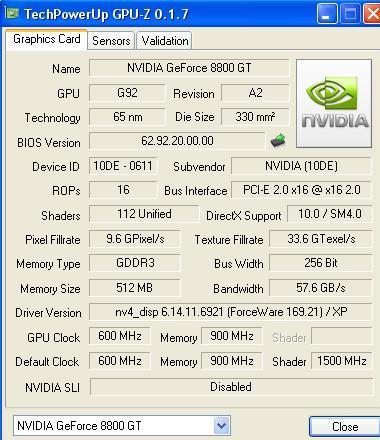Viewport: 380px width, 440px height.
Task: Click the "Pixel Fillrate" label
Action: coord(53,240)
